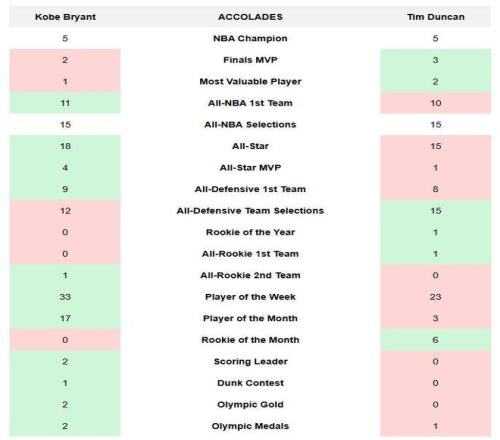Click Kobe's Player of the Month value 17
This screenshot has height=440, width=500.
click(x=65, y=318)
